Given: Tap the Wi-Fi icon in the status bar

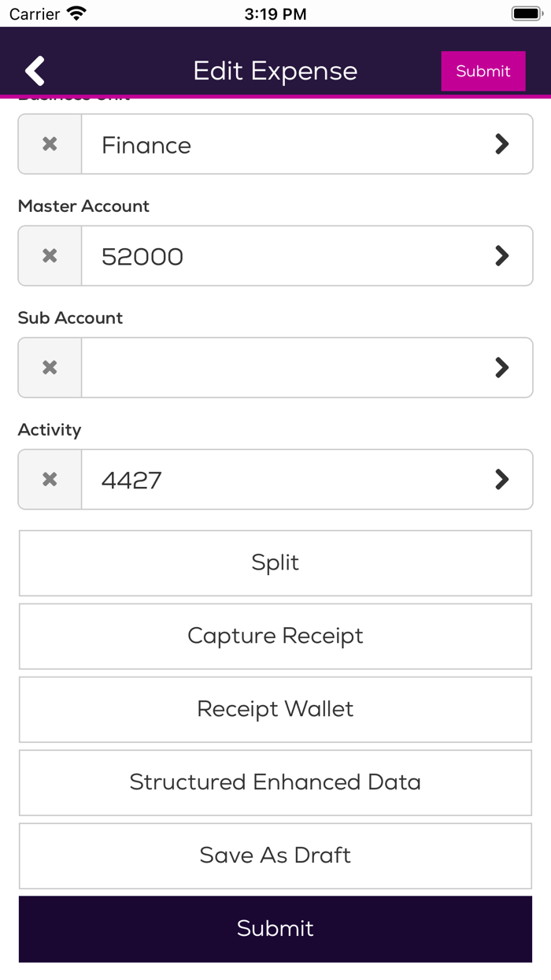Looking at the screenshot, I should 76,13.
